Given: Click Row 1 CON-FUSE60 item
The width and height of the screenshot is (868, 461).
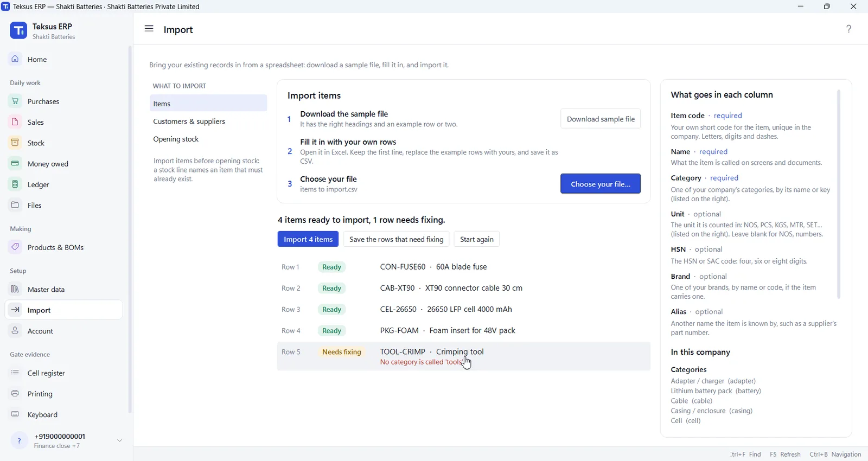Looking at the screenshot, I should tap(464, 267).
